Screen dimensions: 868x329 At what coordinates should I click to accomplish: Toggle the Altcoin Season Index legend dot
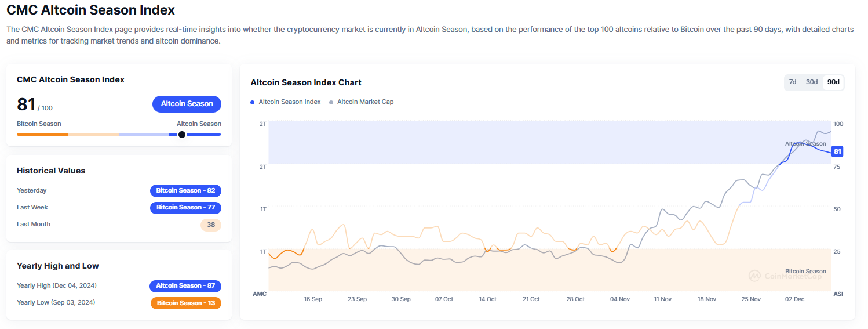(253, 102)
